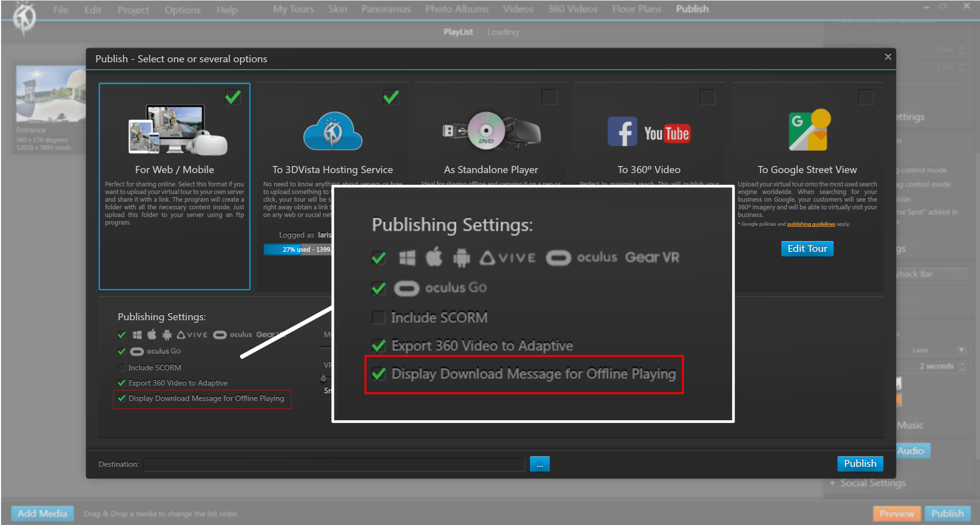980x525 pixels.
Task: Click the For Web / Mobile devices image
Action: [178, 130]
